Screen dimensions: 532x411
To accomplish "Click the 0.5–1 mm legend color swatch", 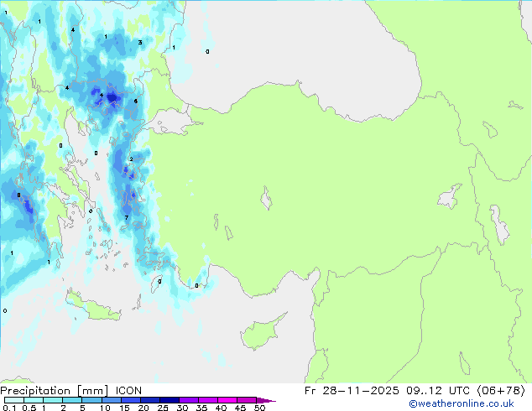I will (34, 400).
